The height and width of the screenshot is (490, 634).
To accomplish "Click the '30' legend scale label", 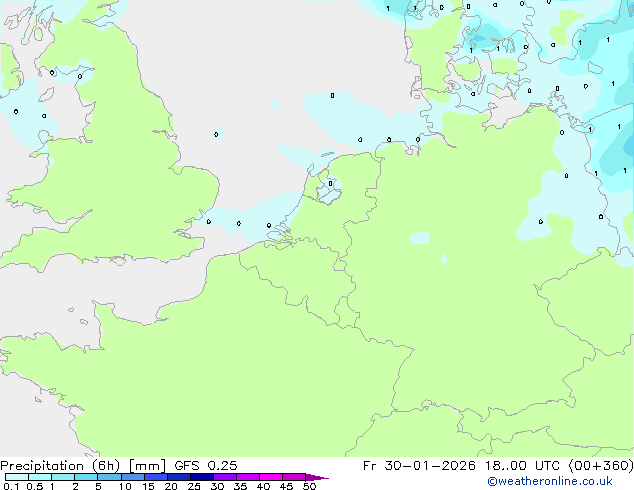I will (x=217, y=486).
